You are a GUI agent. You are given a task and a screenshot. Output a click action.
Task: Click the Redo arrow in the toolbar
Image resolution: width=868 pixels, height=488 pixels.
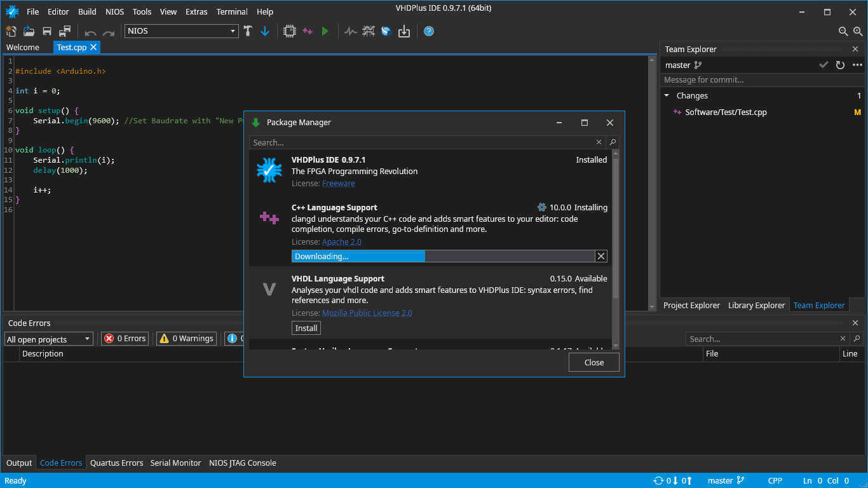(109, 32)
